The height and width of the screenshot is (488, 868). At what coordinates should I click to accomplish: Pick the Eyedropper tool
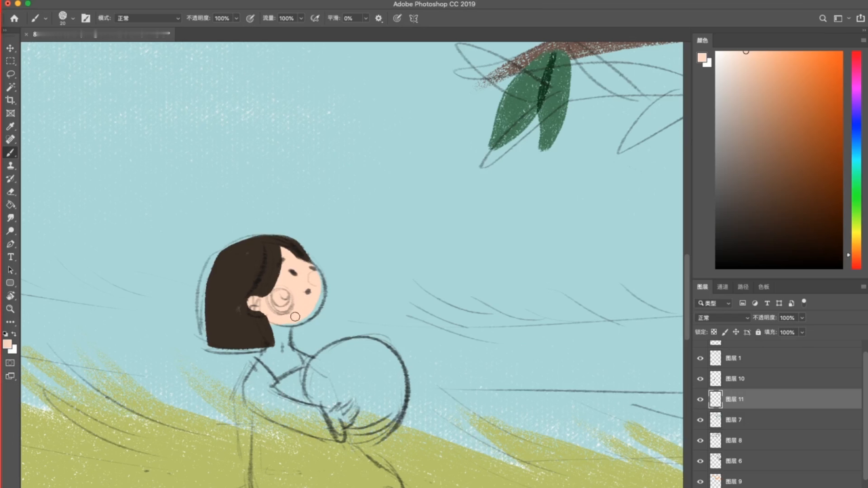click(10, 127)
